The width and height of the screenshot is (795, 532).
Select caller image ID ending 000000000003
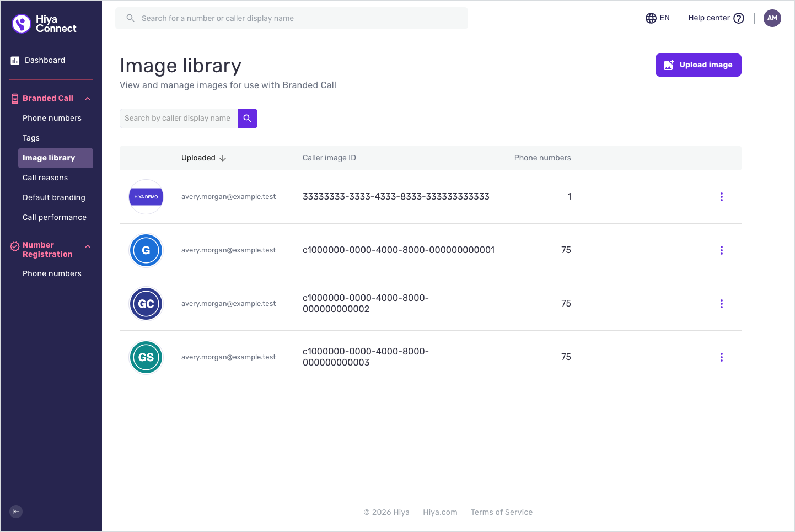coord(366,357)
